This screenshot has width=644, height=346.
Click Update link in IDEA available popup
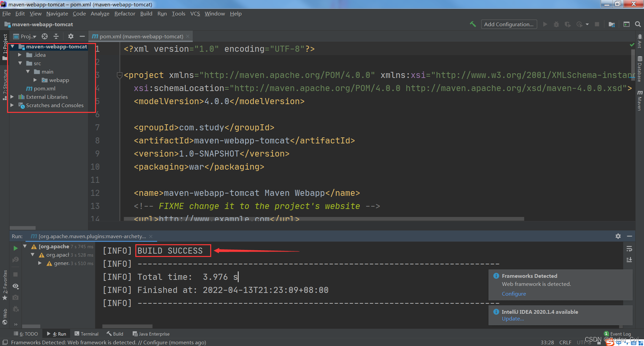[x=513, y=319]
